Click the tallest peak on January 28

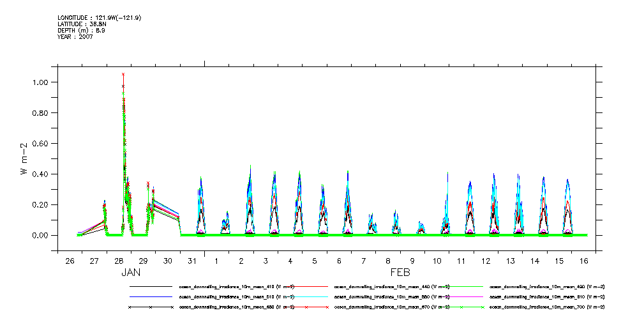tap(123, 75)
